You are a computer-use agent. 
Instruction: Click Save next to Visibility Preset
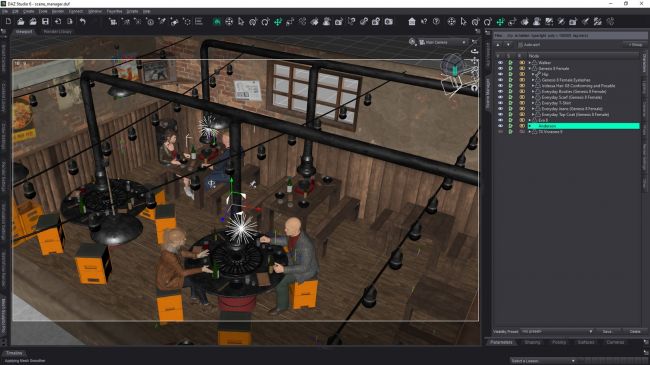(x=607, y=331)
